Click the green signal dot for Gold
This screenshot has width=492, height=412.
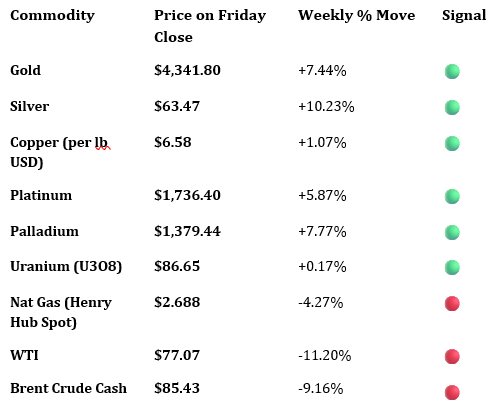point(452,71)
